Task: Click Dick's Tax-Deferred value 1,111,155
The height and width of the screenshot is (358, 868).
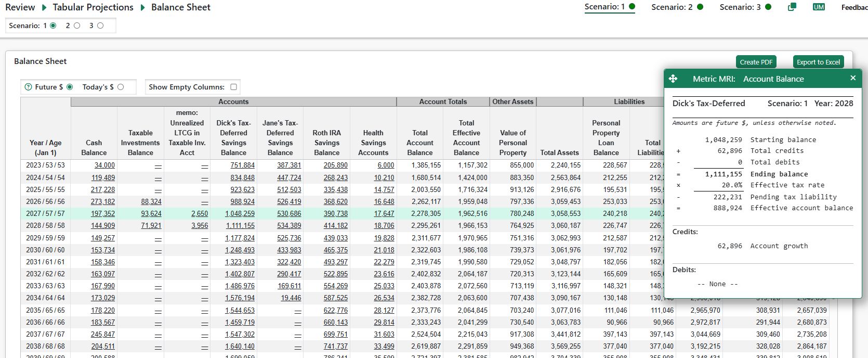Action: pyautogui.click(x=240, y=225)
